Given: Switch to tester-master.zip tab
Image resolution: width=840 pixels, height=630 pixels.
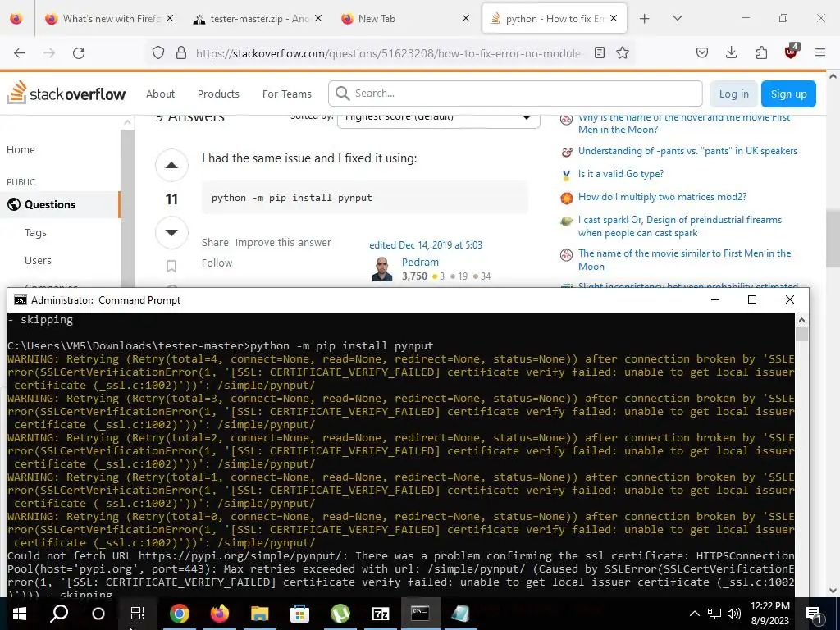Looking at the screenshot, I should click(258, 19).
